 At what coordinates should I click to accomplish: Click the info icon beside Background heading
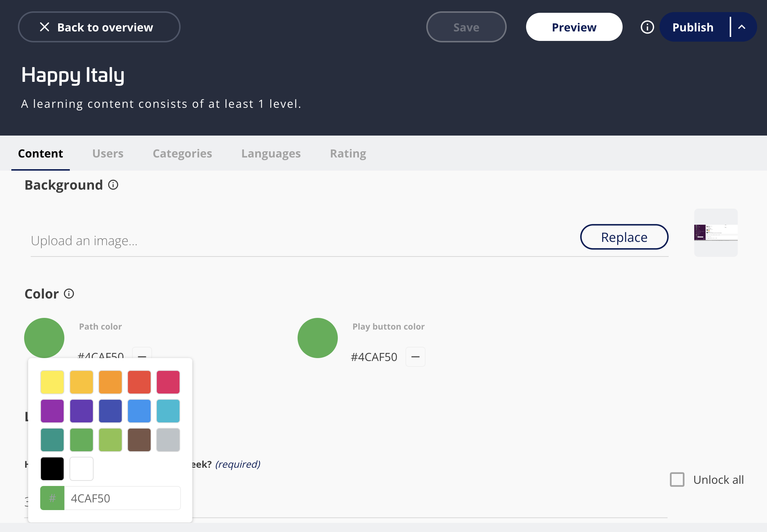pyautogui.click(x=113, y=185)
